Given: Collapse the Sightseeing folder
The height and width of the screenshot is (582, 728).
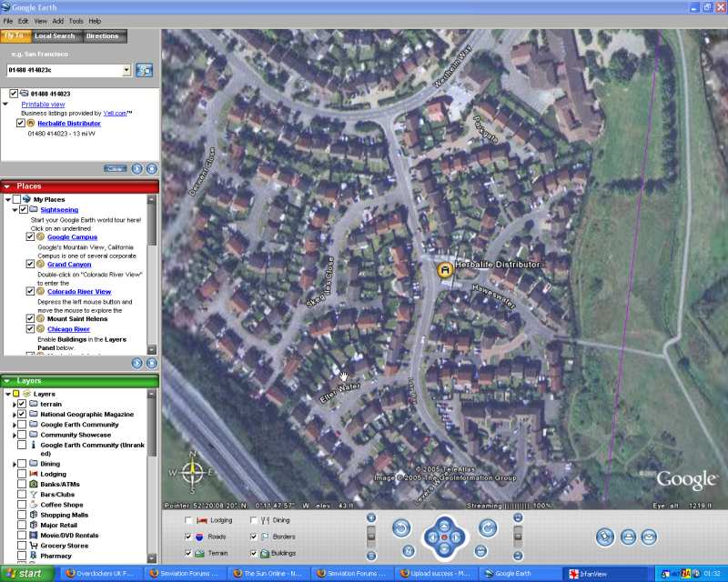Looking at the screenshot, I should point(15,210).
